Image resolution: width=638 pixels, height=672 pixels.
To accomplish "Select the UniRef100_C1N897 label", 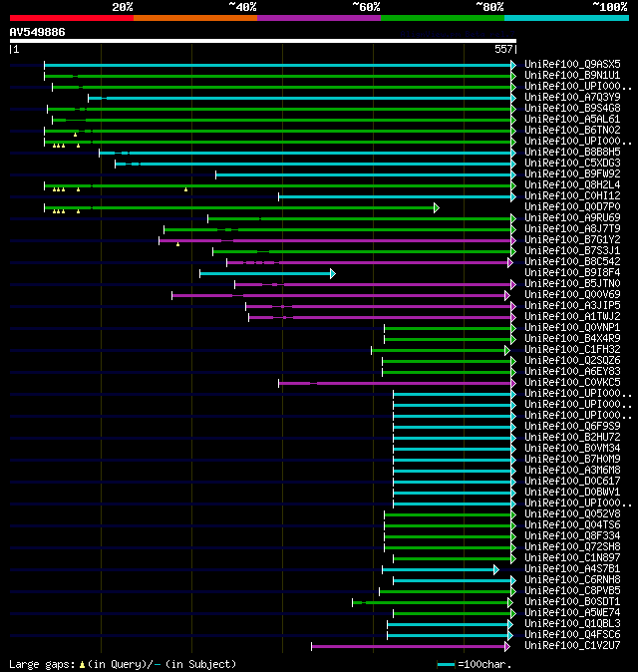I will pos(572,558).
